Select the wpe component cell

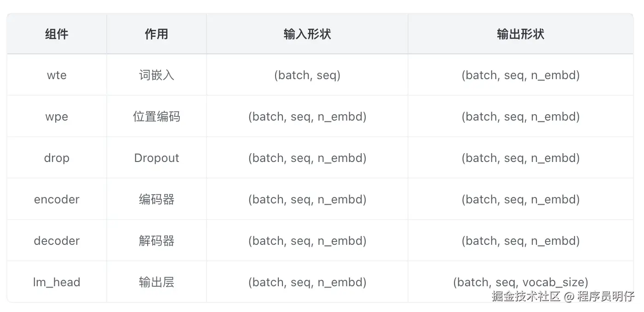(x=57, y=116)
